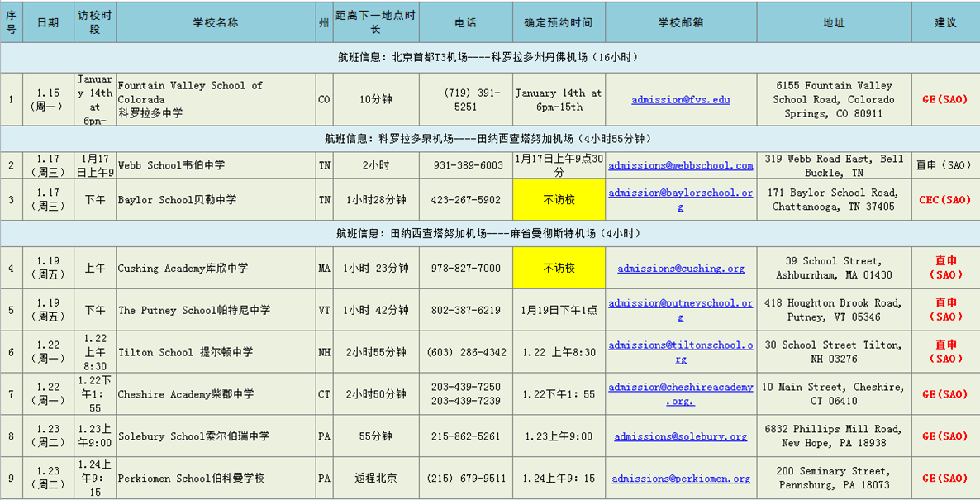Viewport: 980px width, 500px height.
Task: Select red CEC(SAO) suggestion cell
Action: pos(945,199)
